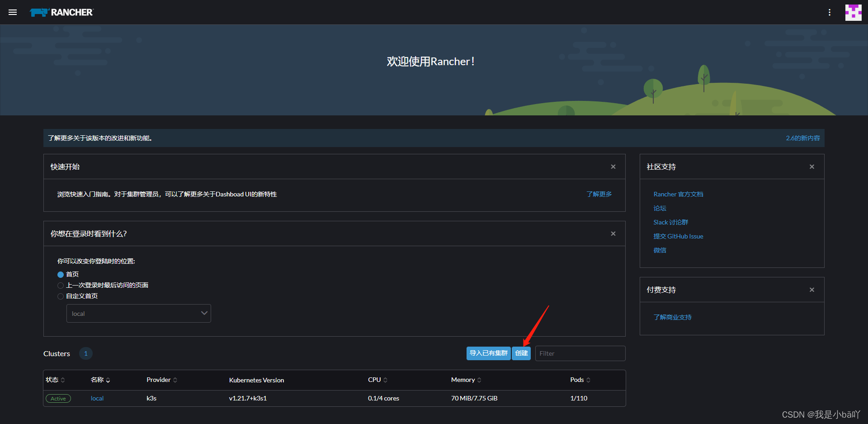Open 提交 GitHub Issue link
This screenshot has height=424, width=868.
point(678,236)
